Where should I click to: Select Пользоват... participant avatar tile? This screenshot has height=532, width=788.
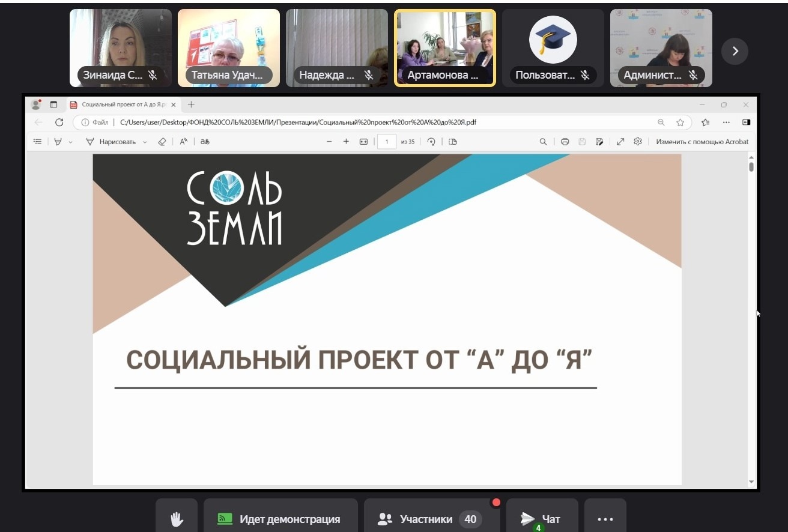coord(553,48)
